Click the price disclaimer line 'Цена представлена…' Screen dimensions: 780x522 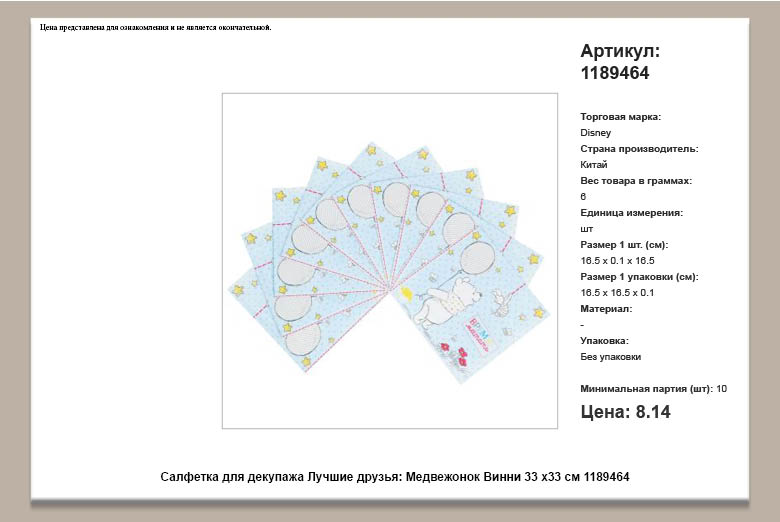(x=156, y=27)
